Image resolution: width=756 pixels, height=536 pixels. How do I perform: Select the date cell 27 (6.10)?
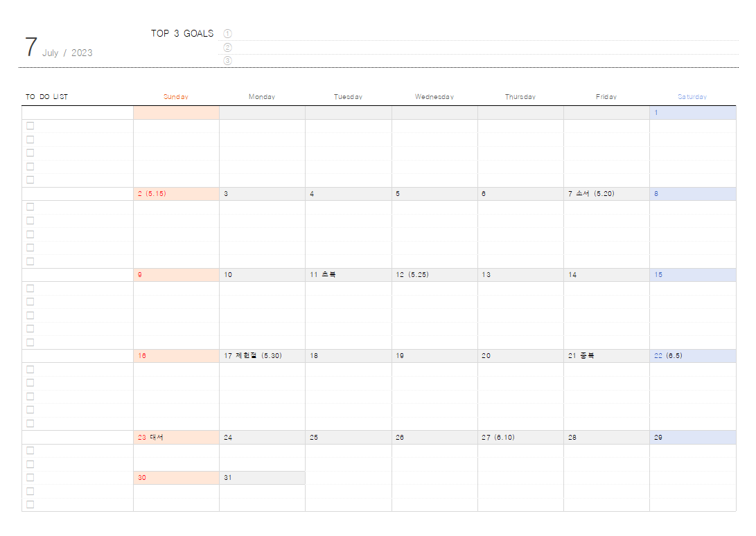520,437
